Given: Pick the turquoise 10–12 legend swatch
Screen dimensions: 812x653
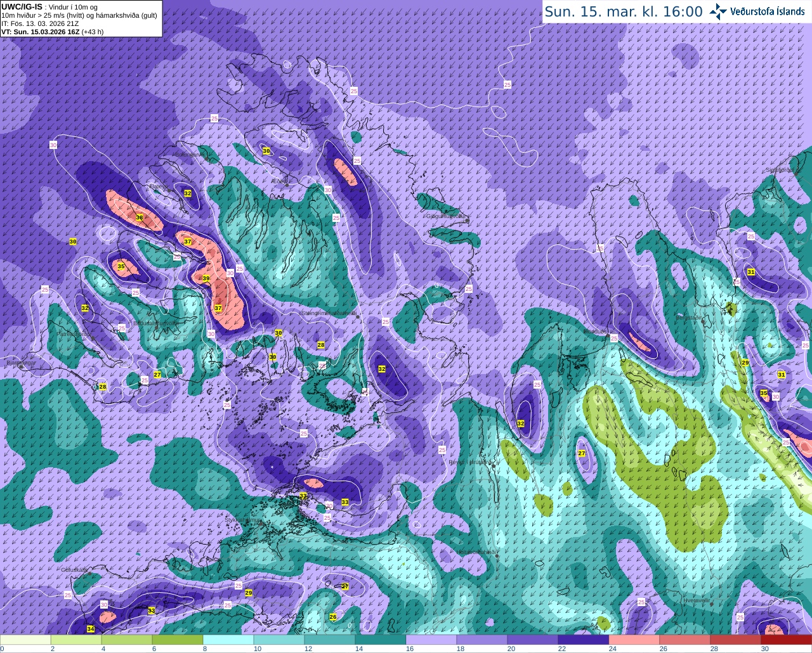Looking at the screenshot, I should [279, 640].
